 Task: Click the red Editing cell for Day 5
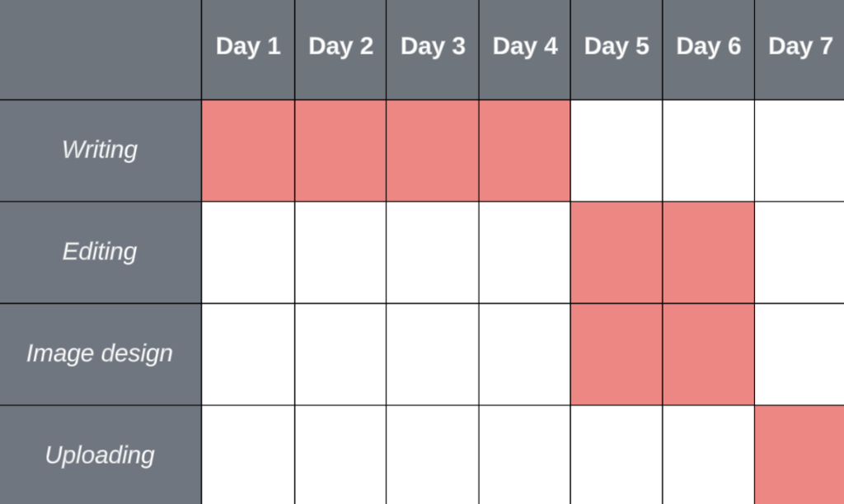click(617, 252)
